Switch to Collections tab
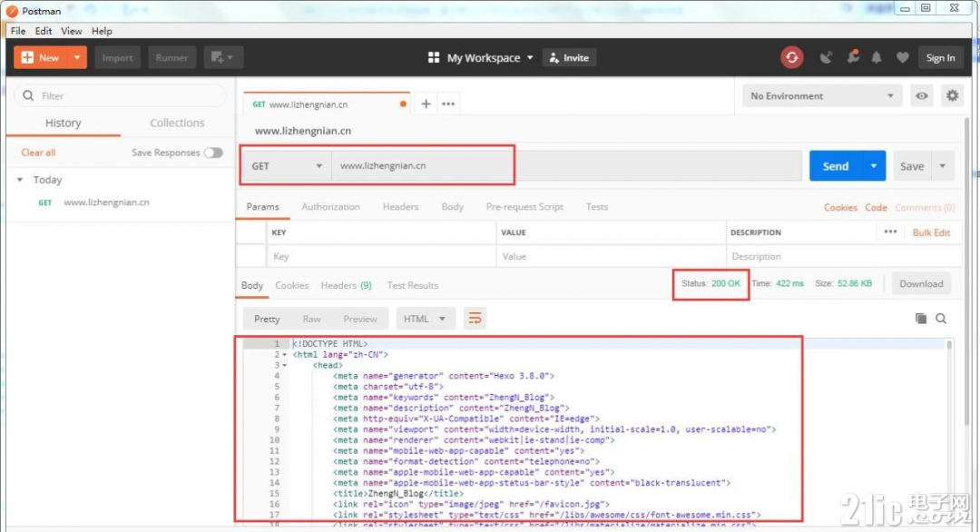 click(177, 123)
